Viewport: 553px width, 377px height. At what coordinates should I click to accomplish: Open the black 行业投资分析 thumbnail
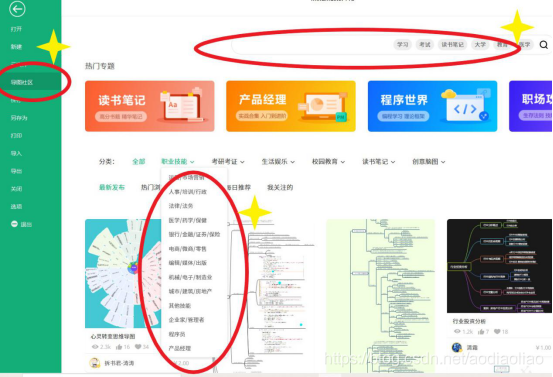[x=499, y=266]
